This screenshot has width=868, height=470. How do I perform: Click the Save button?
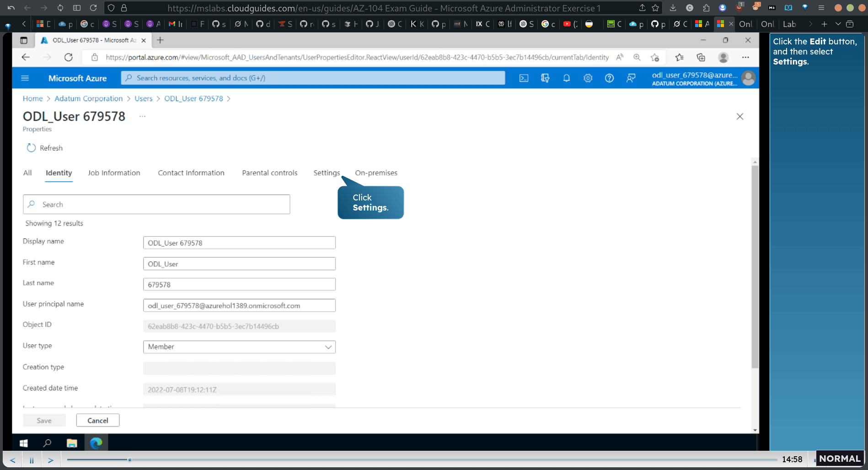pyautogui.click(x=44, y=421)
